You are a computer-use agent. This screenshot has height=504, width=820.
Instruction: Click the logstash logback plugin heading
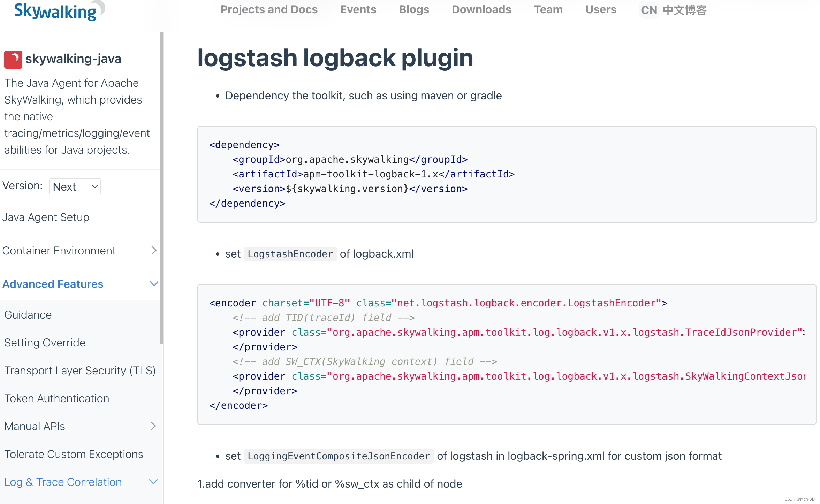coord(335,58)
